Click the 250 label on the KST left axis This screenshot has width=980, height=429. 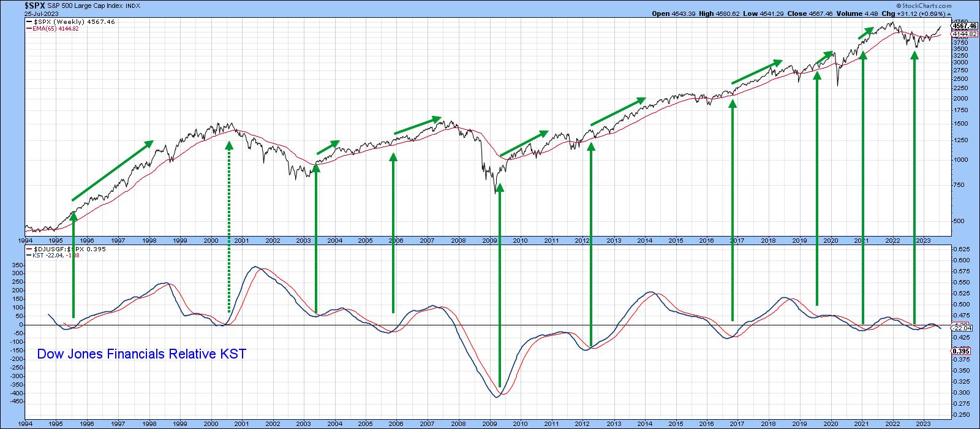pyautogui.click(x=17, y=282)
